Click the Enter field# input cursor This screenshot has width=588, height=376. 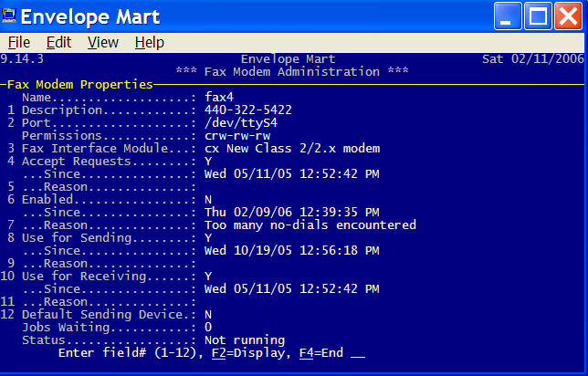click(358, 355)
